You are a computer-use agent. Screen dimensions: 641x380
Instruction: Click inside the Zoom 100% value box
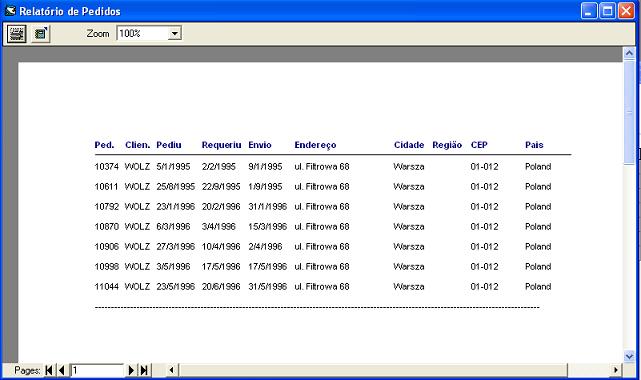[x=143, y=34]
